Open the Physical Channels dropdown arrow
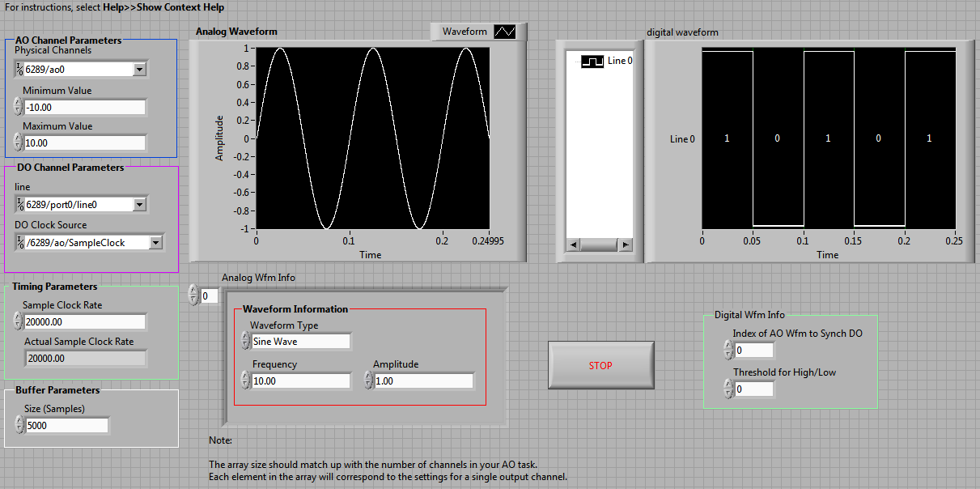The image size is (980, 489). click(x=139, y=70)
